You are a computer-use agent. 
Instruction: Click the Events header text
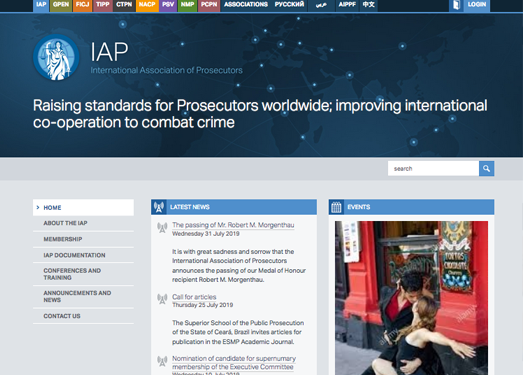(x=359, y=207)
